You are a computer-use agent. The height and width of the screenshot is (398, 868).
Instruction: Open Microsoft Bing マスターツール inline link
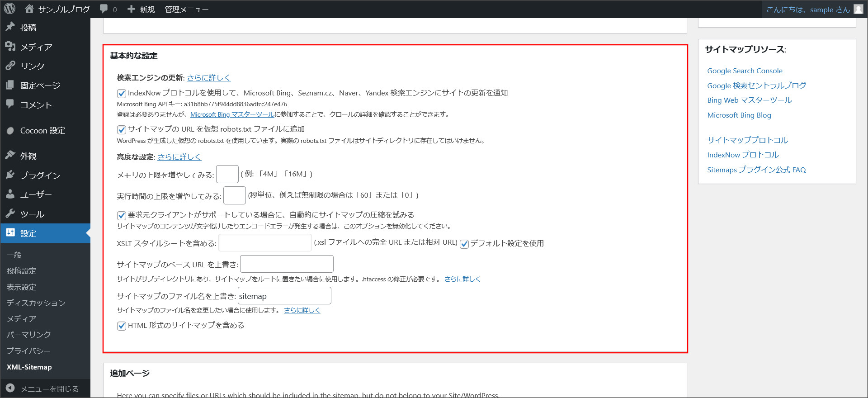(x=232, y=114)
